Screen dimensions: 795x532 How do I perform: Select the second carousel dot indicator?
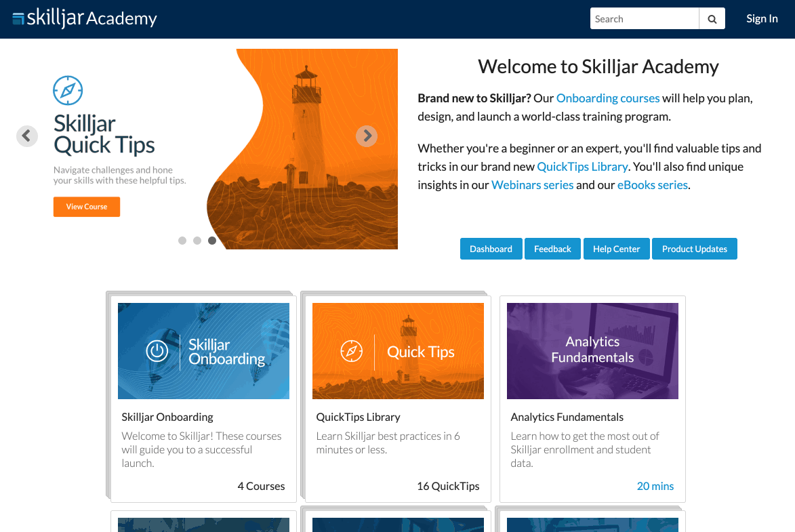pyautogui.click(x=197, y=241)
